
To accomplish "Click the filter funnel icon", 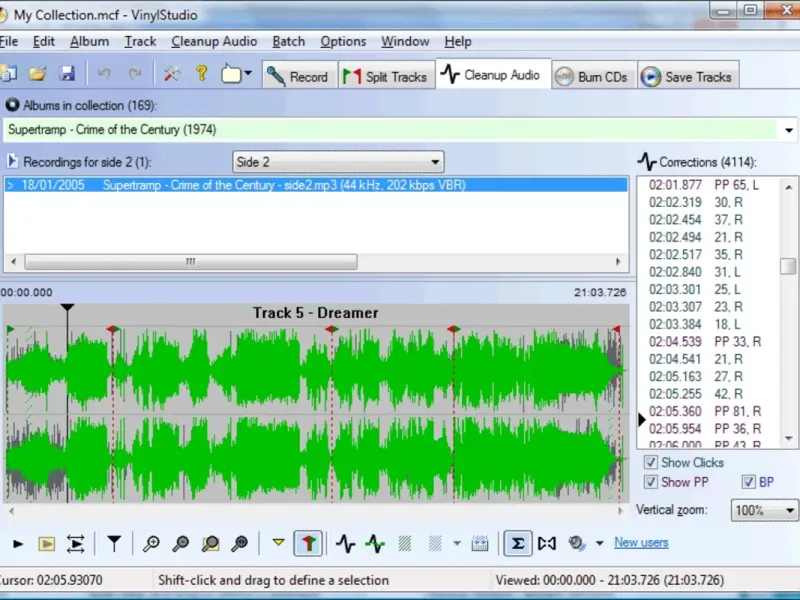I will click(114, 544).
